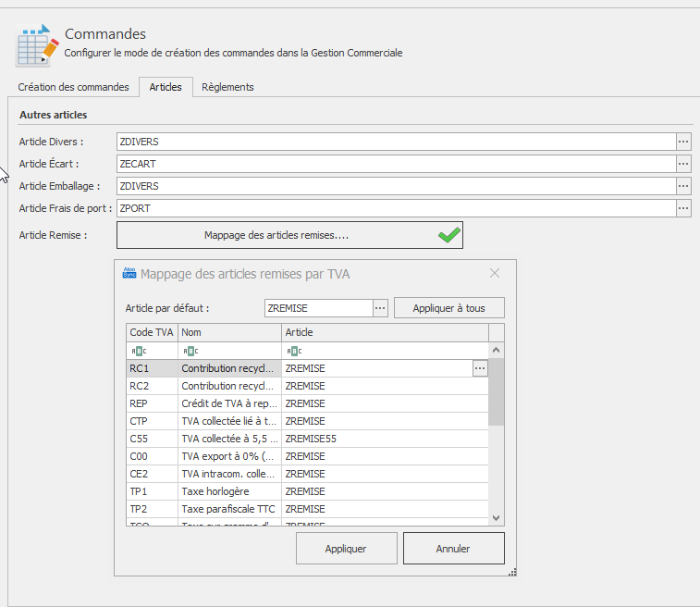700x607 pixels.
Task: Click TVA export à 0% name cell
Action: click(x=229, y=456)
